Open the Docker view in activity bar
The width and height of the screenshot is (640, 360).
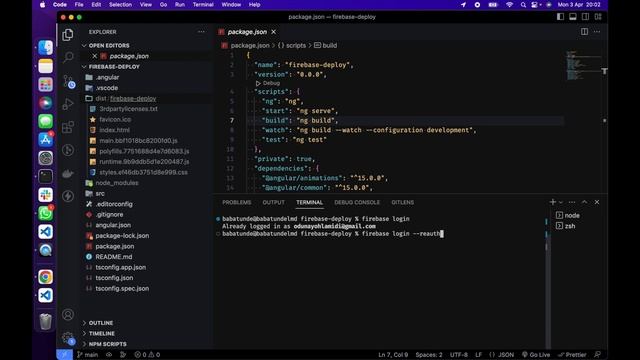(x=68, y=173)
